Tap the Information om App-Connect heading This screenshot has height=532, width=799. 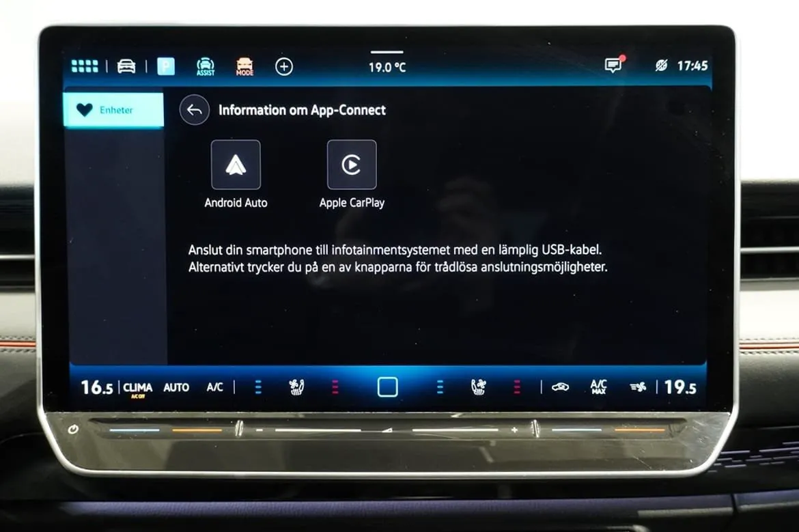click(x=302, y=110)
